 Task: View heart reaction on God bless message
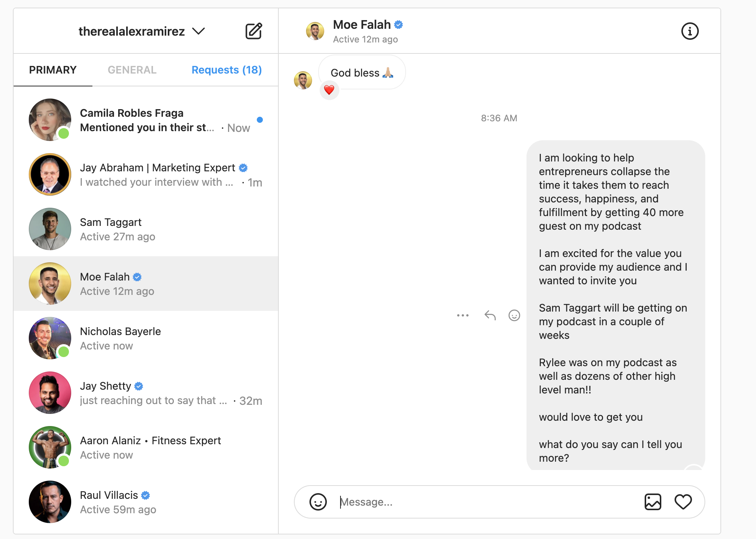(329, 90)
